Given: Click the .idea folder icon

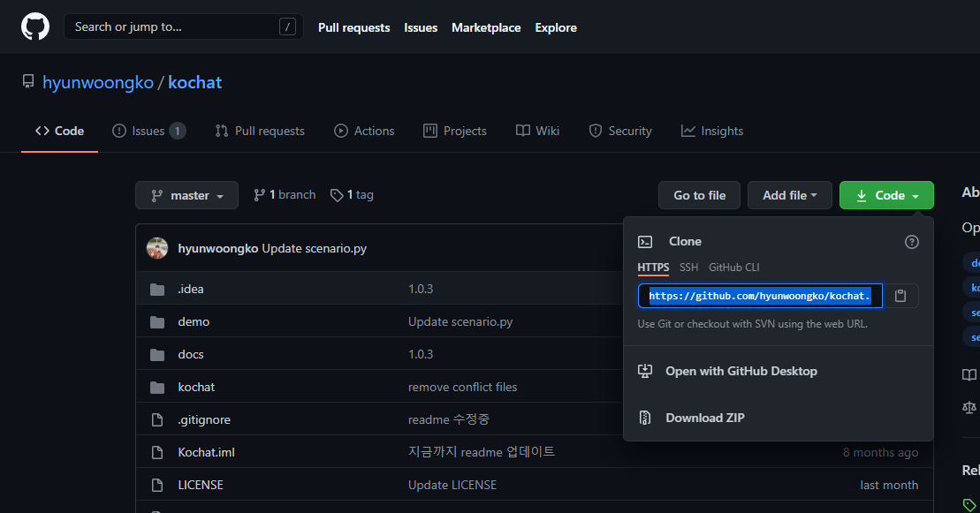Looking at the screenshot, I should coord(157,290).
